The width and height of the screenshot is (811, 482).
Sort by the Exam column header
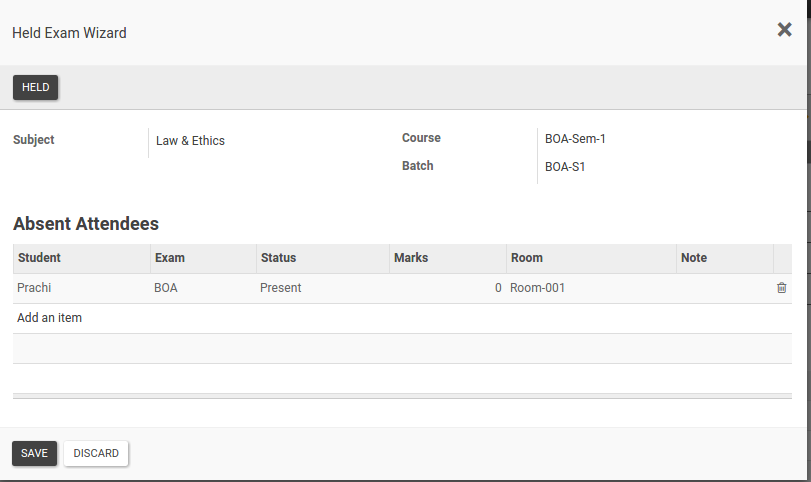pyautogui.click(x=170, y=258)
